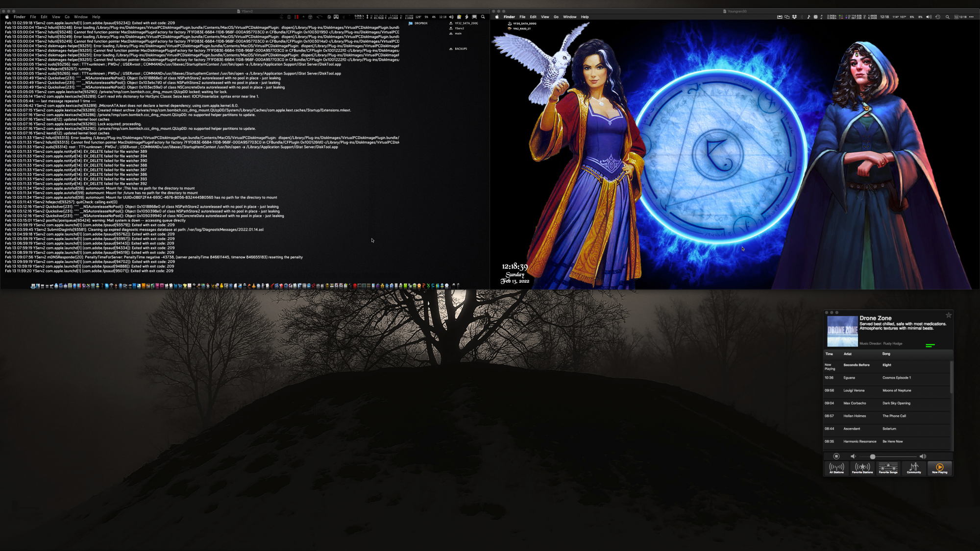Open Time Machine menu bar icon
The height and width of the screenshot is (551, 980).
pos(937,17)
